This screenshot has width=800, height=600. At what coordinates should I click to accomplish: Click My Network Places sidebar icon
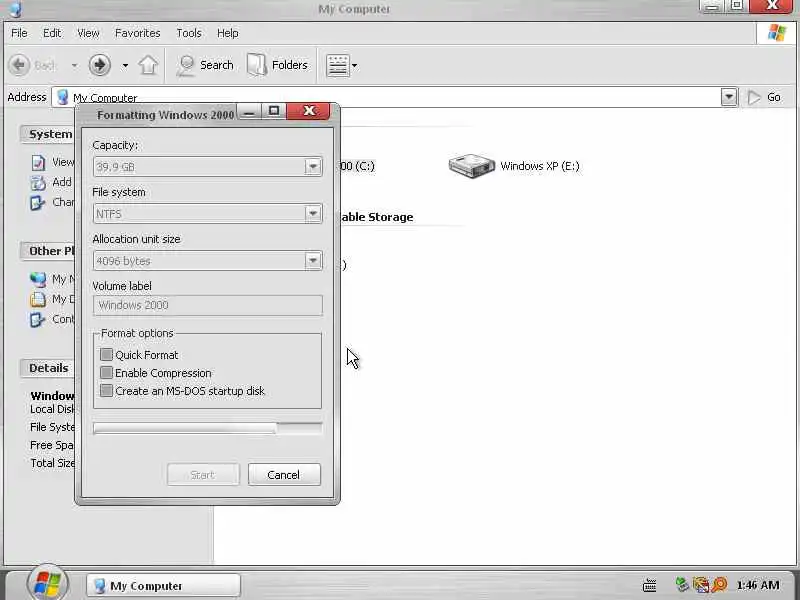pyautogui.click(x=38, y=280)
